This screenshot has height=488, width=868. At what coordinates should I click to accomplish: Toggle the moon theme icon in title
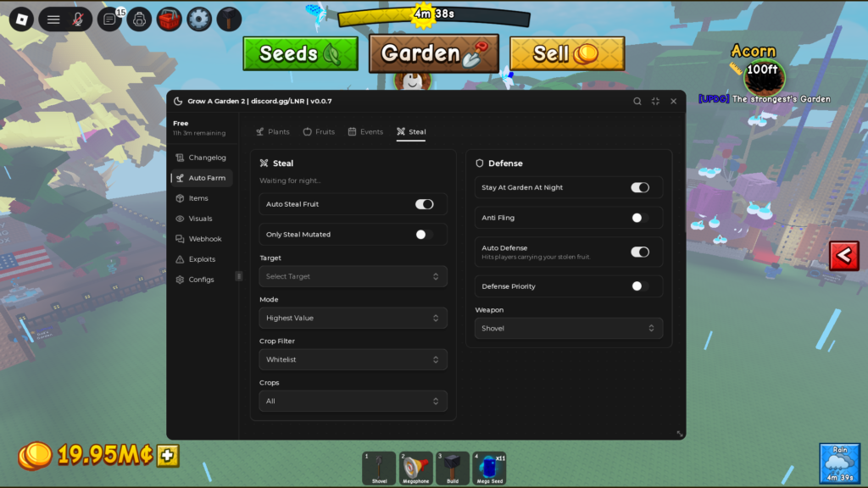click(178, 102)
